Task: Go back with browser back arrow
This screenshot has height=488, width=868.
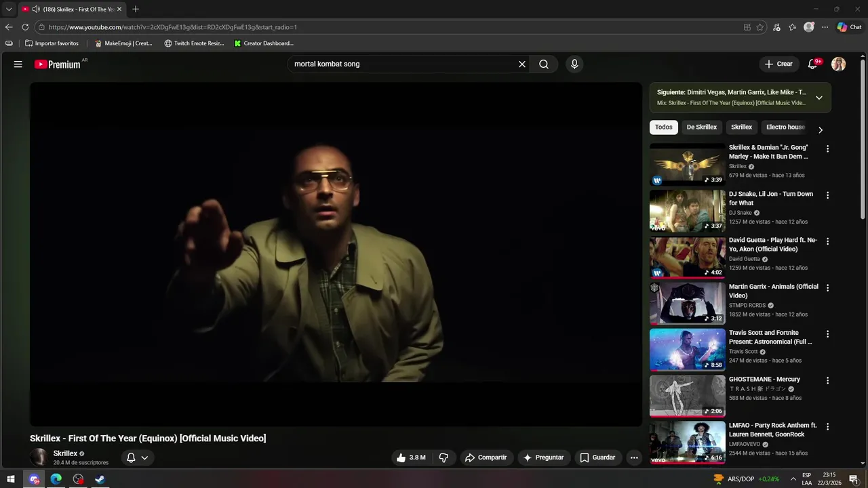Action: click(x=9, y=27)
